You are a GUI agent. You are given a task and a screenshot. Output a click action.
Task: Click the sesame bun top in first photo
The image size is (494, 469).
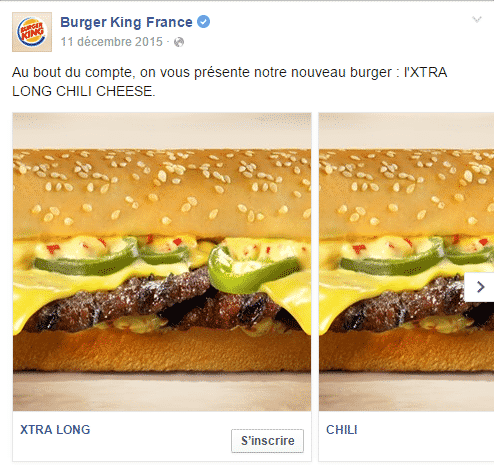pyautogui.click(x=162, y=192)
